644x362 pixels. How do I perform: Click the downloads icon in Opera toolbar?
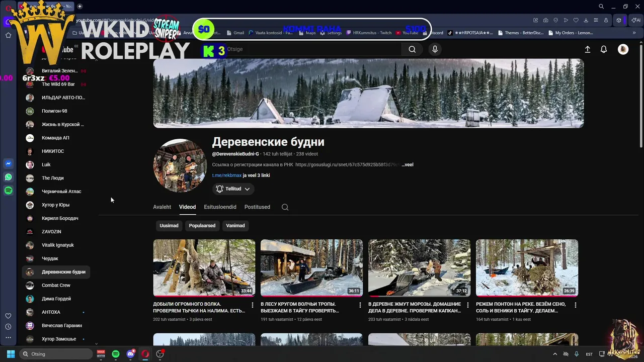tap(586, 20)
